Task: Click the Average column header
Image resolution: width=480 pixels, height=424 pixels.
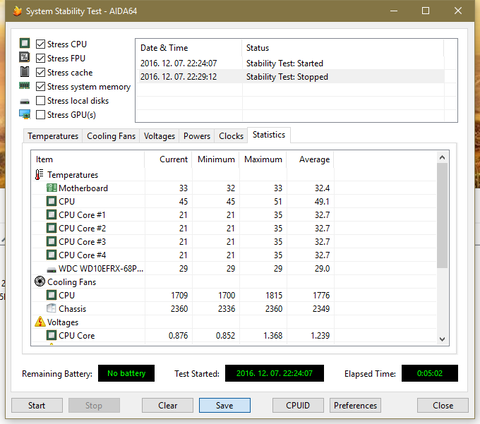Action: pyautogui.click(x=310, y=159)
